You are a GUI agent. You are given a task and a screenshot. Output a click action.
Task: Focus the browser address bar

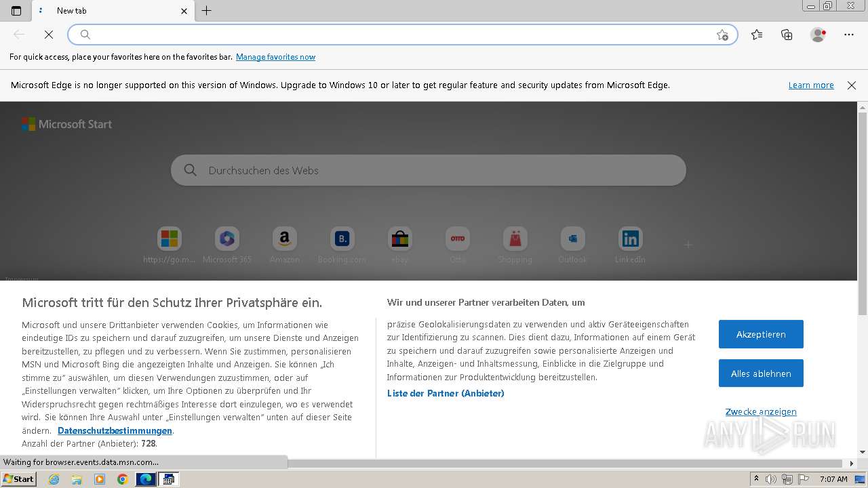(x=401, y=35)
